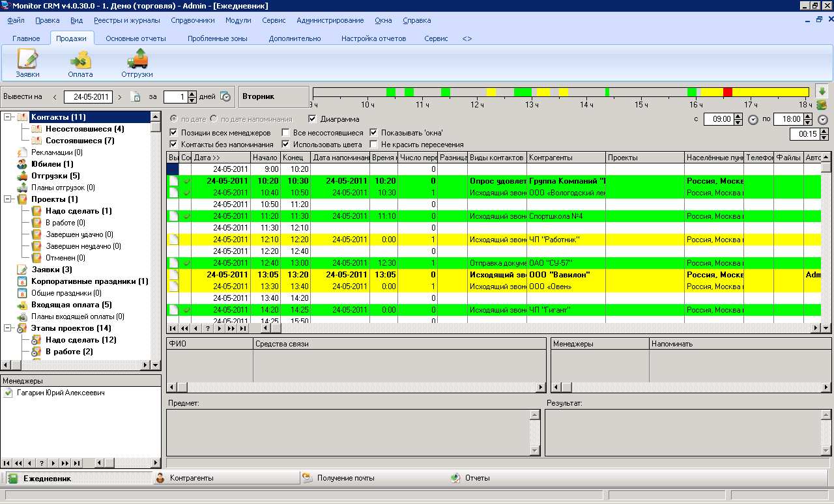The width and height of the screenshot is (834, 504).
Task: Click red segment on the timeline diagram
Action: 727,92
